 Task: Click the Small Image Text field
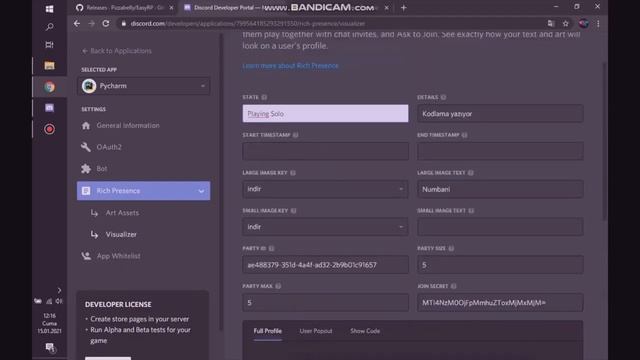(x=500, y=227)
